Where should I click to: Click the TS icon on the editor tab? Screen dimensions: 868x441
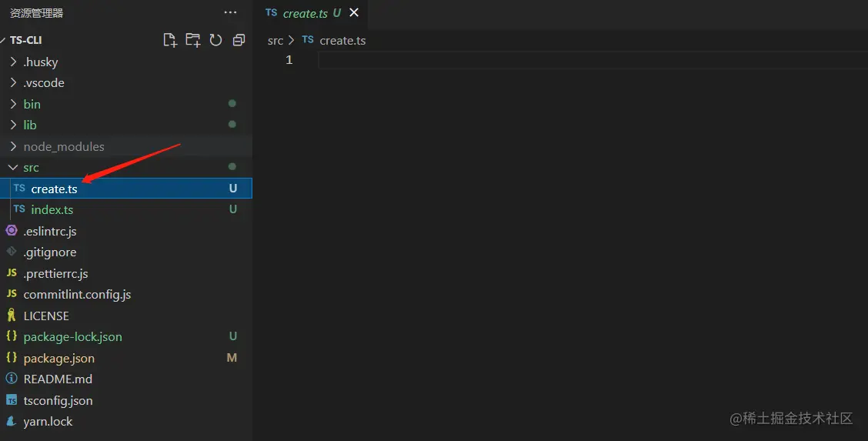(x=271, y=12)
